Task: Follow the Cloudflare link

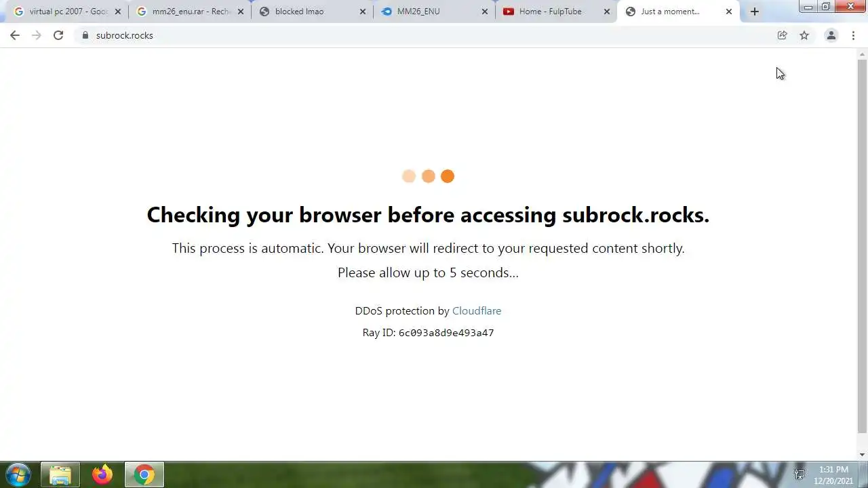Action: click(x=477, y=310)
